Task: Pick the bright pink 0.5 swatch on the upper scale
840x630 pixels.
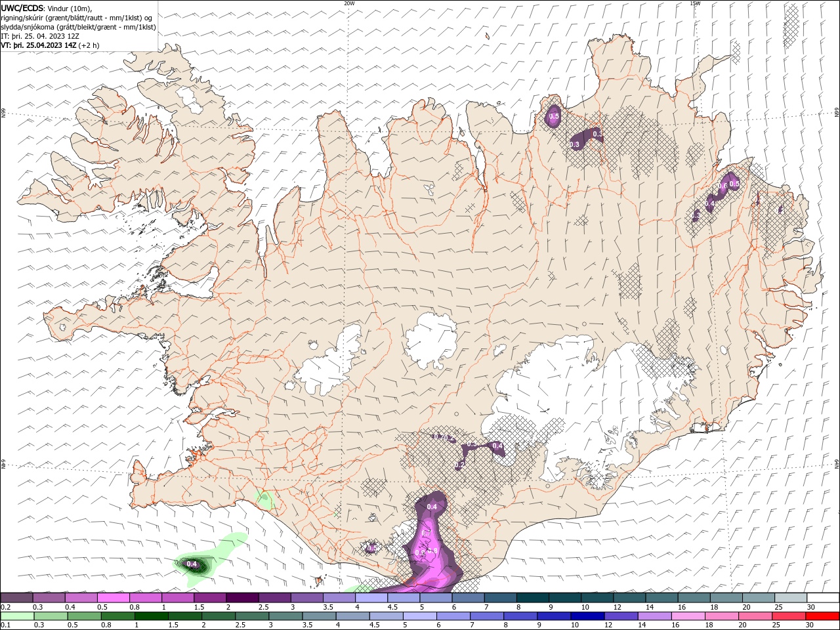Action: tap(113, 598)
